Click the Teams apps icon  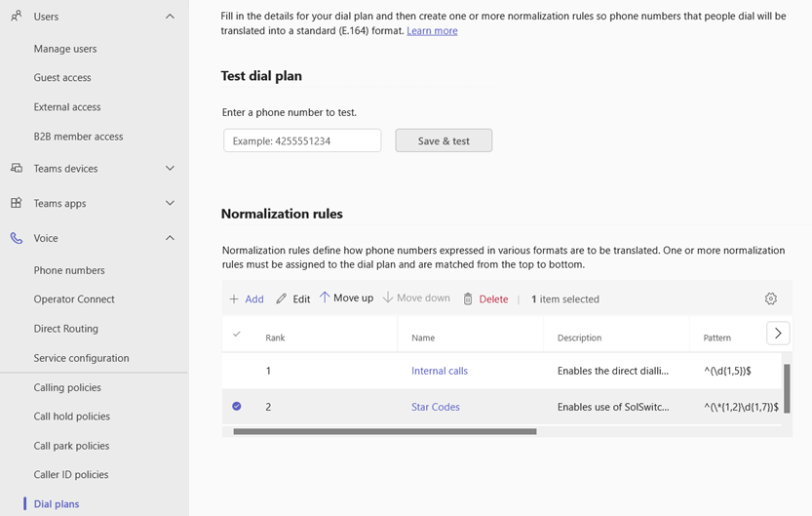tap(17, 203)
